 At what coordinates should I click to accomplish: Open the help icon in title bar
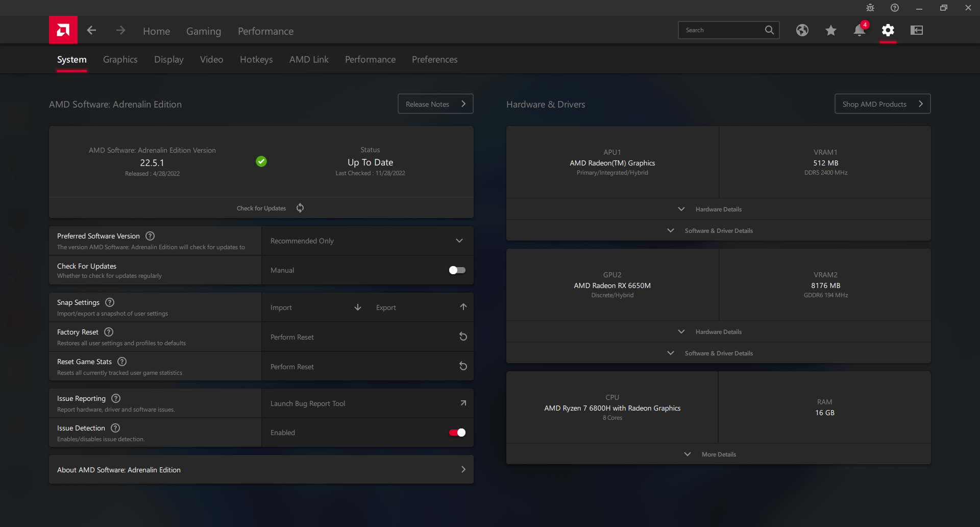coord(895,8)
